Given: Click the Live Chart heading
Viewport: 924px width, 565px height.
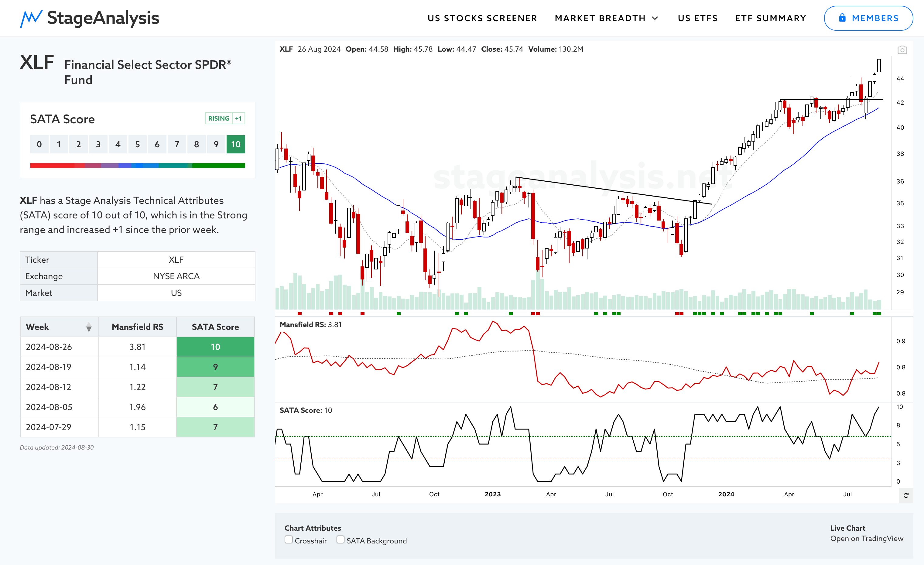Looking at the screenshot, I should pos(847,528).
